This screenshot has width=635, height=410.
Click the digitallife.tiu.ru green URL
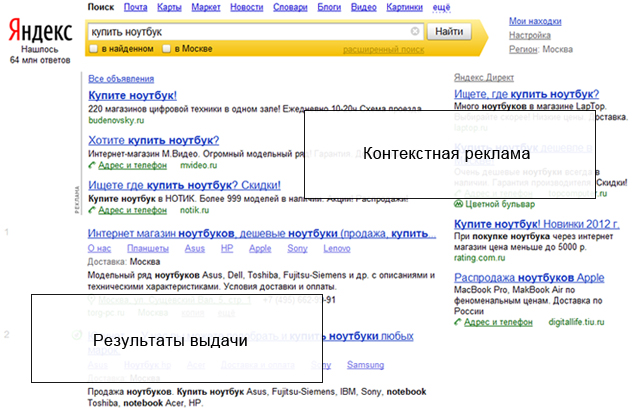tap(576, 322)
